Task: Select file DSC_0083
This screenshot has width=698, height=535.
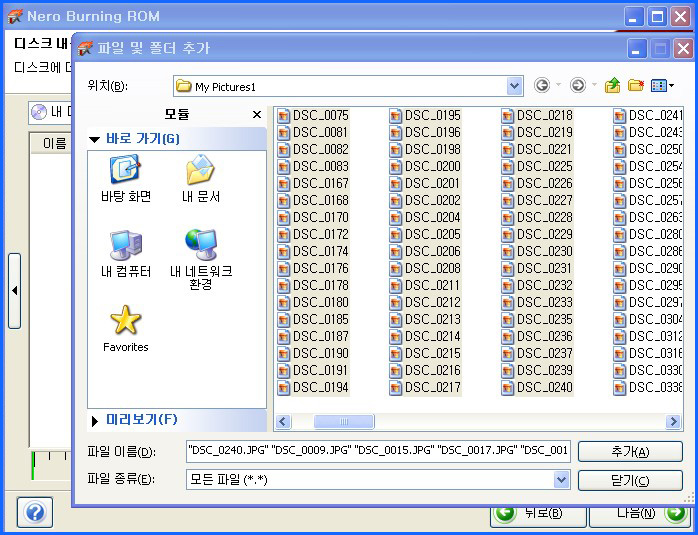Action: [x=312, y=166]
